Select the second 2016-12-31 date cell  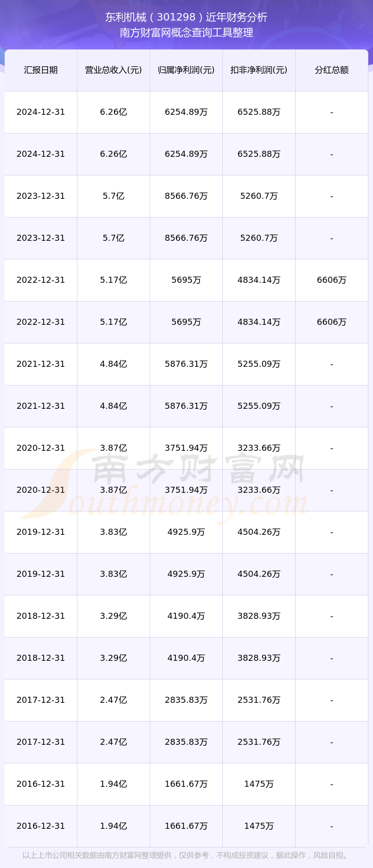(41, 826)
